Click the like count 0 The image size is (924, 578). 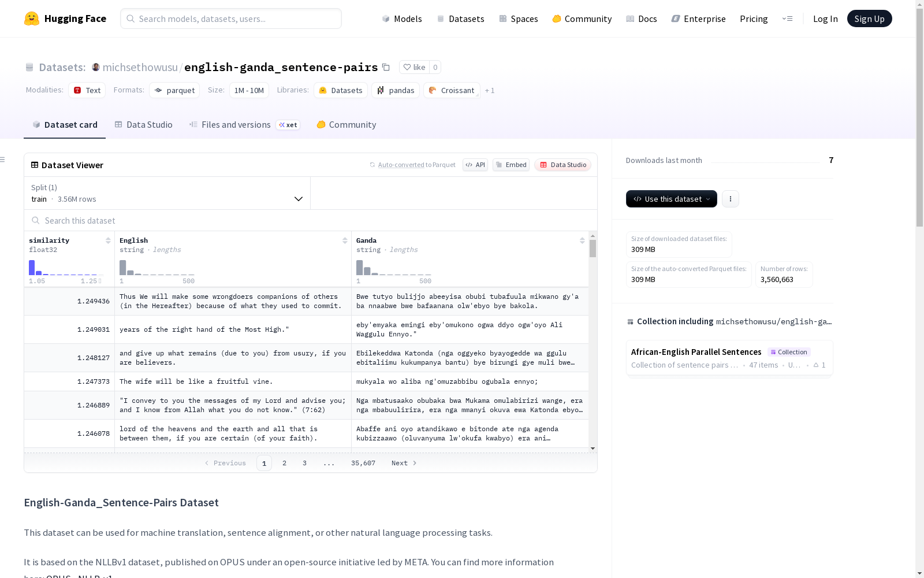tap(435, 67)
